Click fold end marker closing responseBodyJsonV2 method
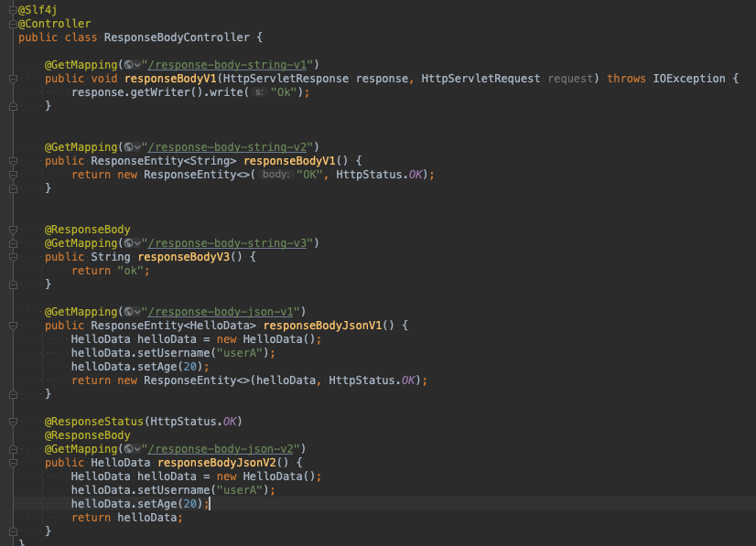Viewport: 756px width, 546px height. tap(13, 531)
